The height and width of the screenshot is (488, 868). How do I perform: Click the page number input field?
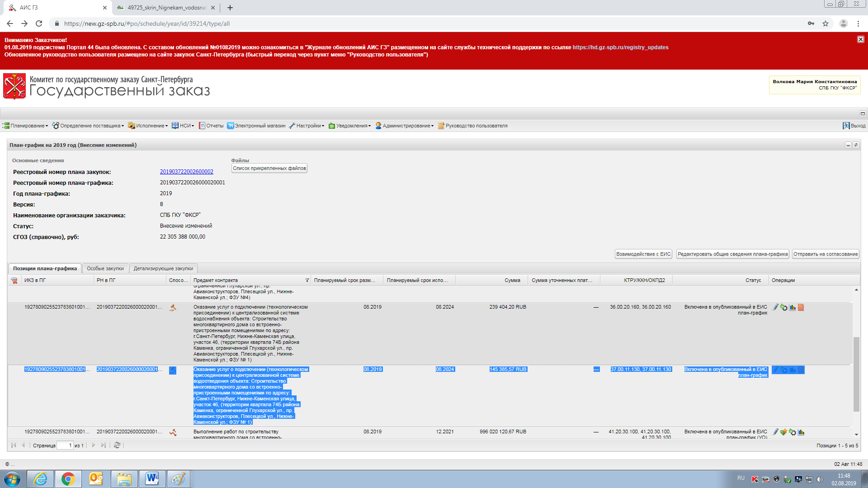pyautogui.click(x=65, y=446)
